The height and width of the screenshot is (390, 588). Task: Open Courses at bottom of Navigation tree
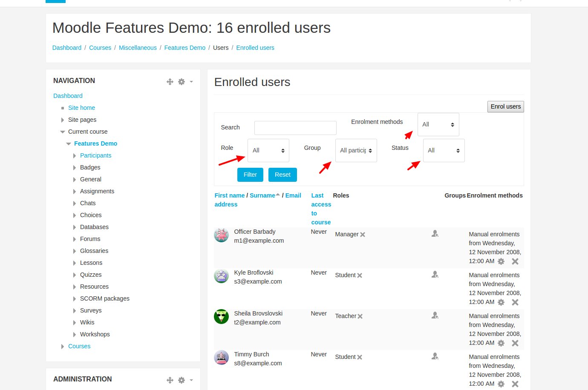[x=79, y=346]
